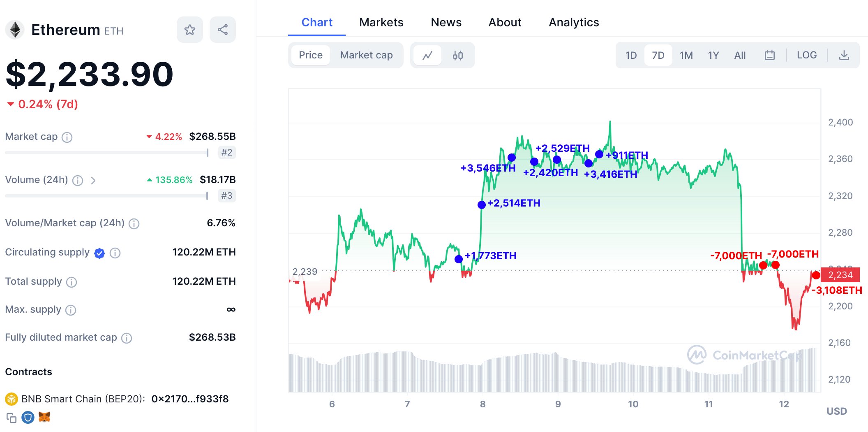Click the +1,773ETH blue marker dot
Screen dimensions: 868x432
coord(459,259)
